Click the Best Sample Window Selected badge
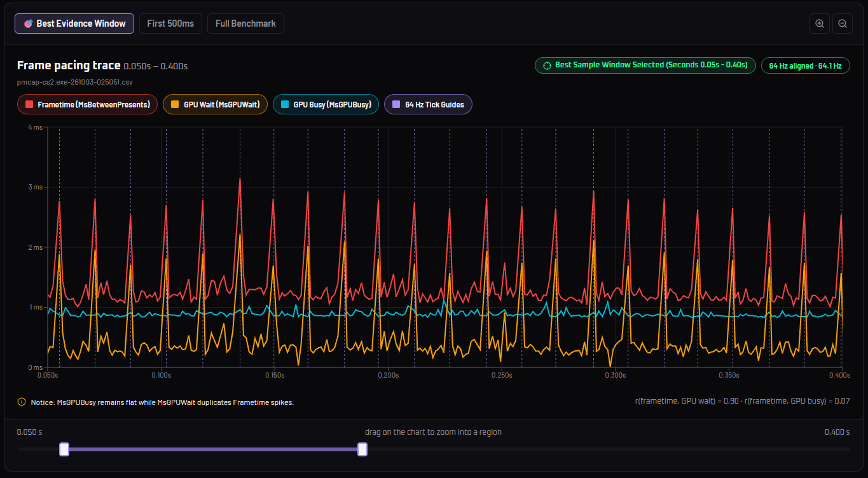 (x=645, y=65)
